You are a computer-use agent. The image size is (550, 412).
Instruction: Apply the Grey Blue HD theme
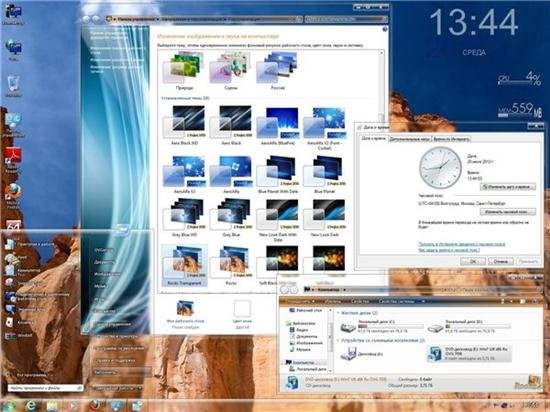click(x=184, y=217)
